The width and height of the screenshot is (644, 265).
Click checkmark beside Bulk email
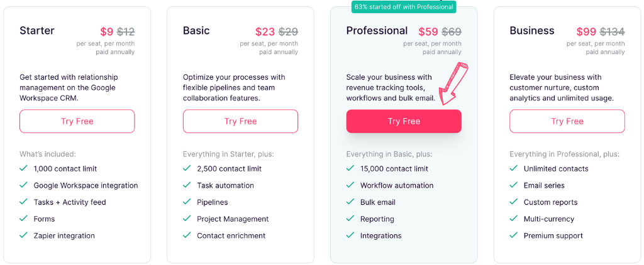click(x=350, y=202)
